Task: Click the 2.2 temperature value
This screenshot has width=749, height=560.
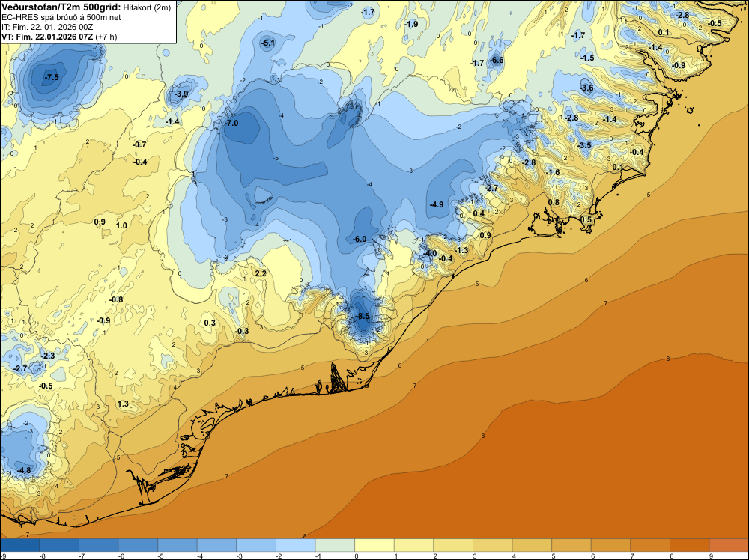Action: 261,273
